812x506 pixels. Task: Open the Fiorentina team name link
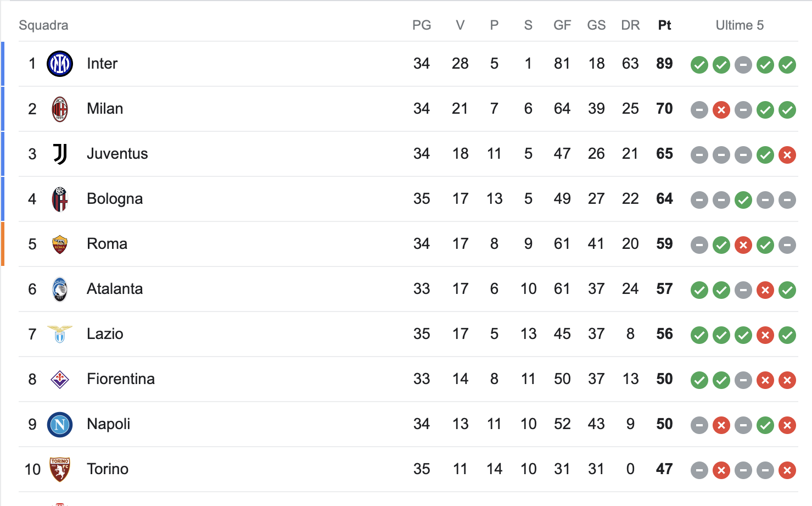[121, 379]
